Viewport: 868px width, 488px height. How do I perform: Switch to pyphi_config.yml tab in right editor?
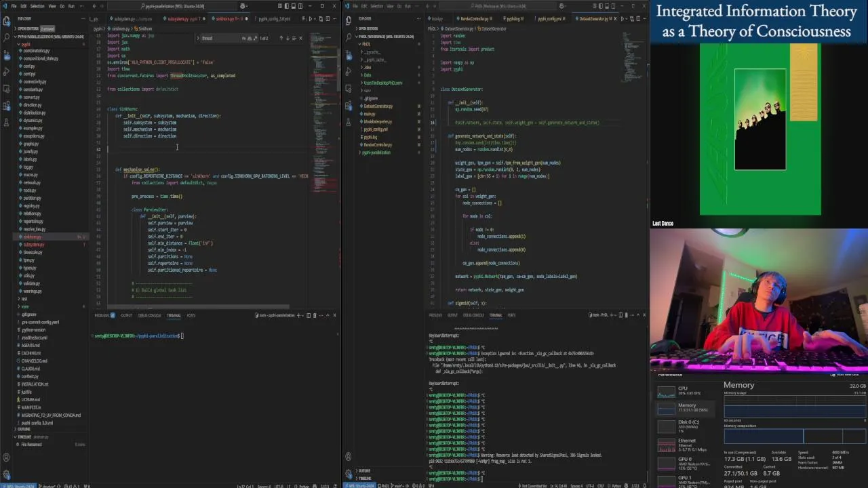coord(551,19)
